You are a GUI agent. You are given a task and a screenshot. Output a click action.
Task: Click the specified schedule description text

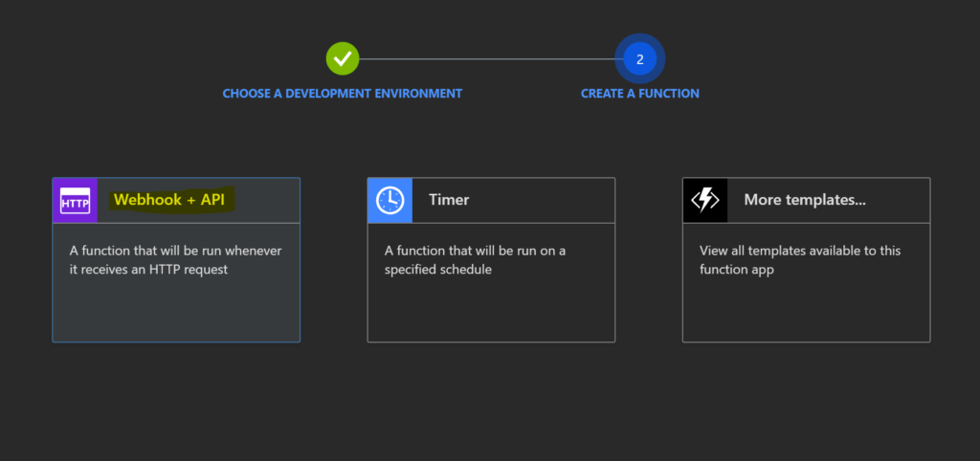tap(475, 260)
